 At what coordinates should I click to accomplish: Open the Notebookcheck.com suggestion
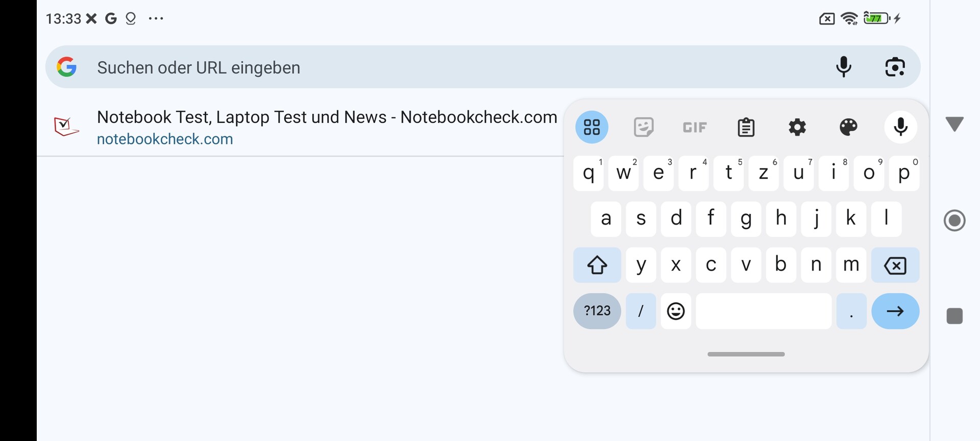click(x=327, y=127)
